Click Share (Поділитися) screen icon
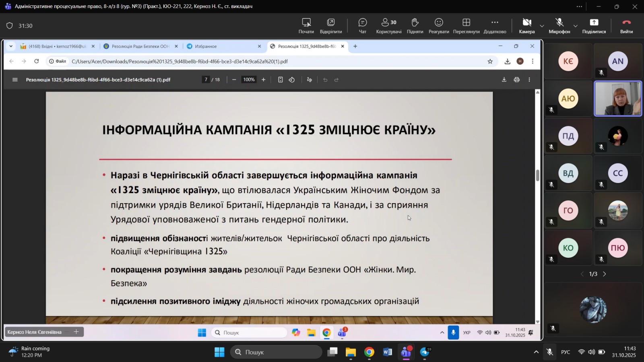The image size is (644, 362). point(594,26)
